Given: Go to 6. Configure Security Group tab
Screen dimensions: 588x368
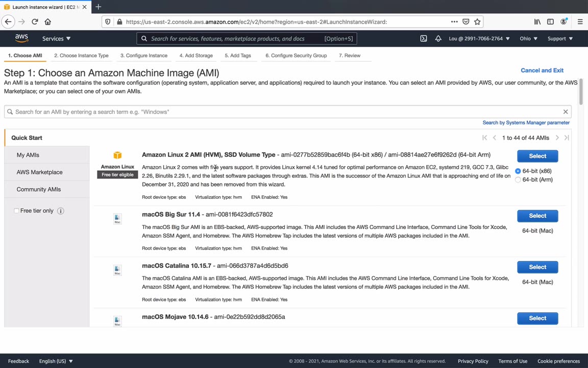Looking at the screenshot, I should click(x=296, y=56).
